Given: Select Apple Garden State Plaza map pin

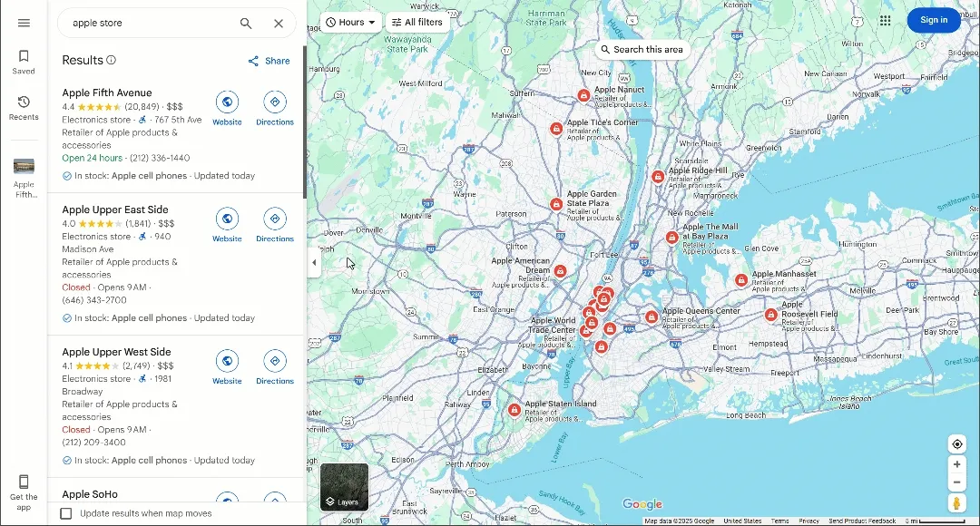Looking at the screenshot, I should [556, 204].
